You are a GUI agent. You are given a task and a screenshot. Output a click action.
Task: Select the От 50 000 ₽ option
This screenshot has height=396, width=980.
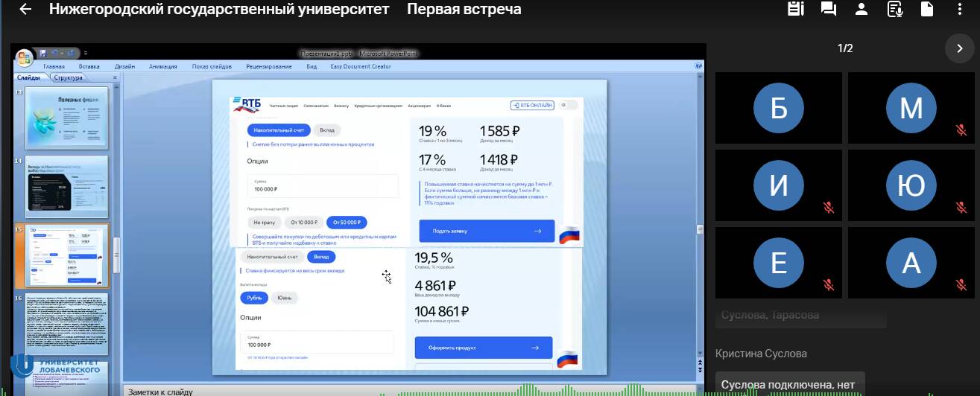pyautogui.click(x=347, y=222)
